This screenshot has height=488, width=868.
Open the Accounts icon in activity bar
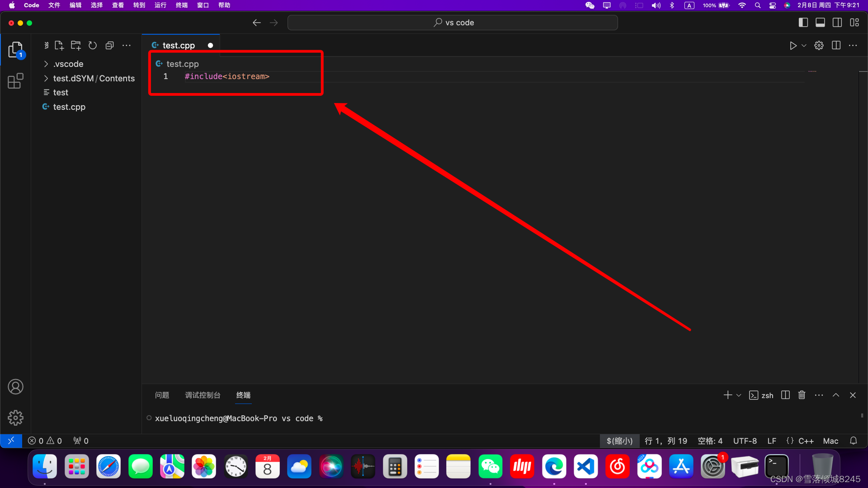(15, 387)
